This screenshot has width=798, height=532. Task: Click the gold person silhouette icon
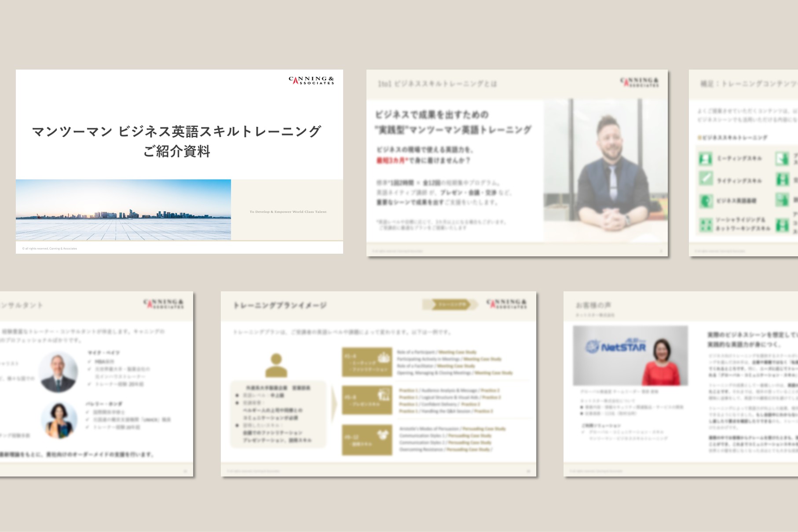tap(276, 365)
